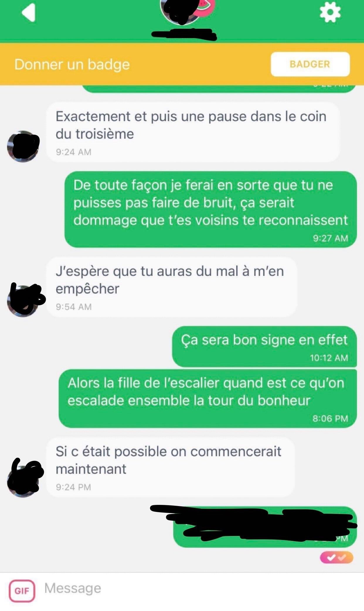364x611 pixels.
Task: Tap the redacted contact name in header
Action: (184, 34)
